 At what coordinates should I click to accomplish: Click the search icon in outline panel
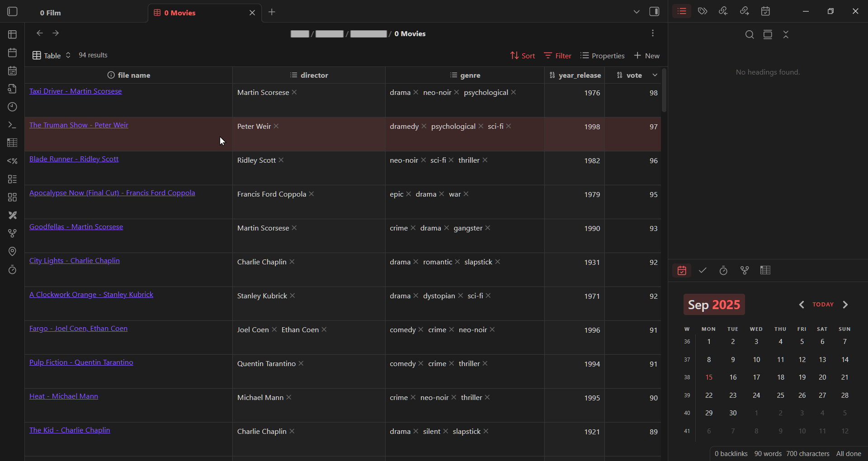point(749,35)
